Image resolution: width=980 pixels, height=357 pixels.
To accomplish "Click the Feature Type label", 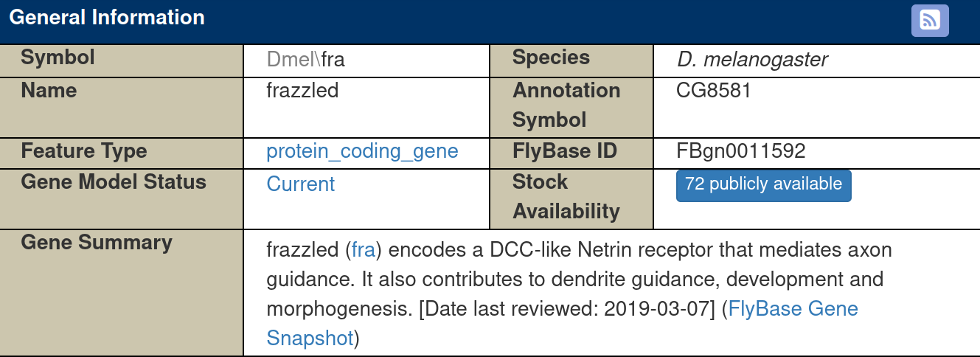I will pyautogui.click(x=84, y=151).
